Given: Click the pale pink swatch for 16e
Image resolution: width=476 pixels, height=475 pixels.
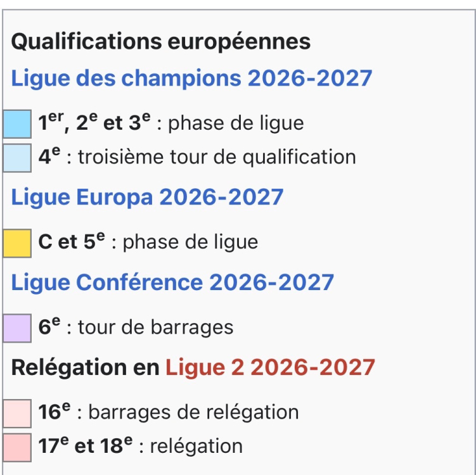Looking at the screenshot, I should tap(17, 413).
